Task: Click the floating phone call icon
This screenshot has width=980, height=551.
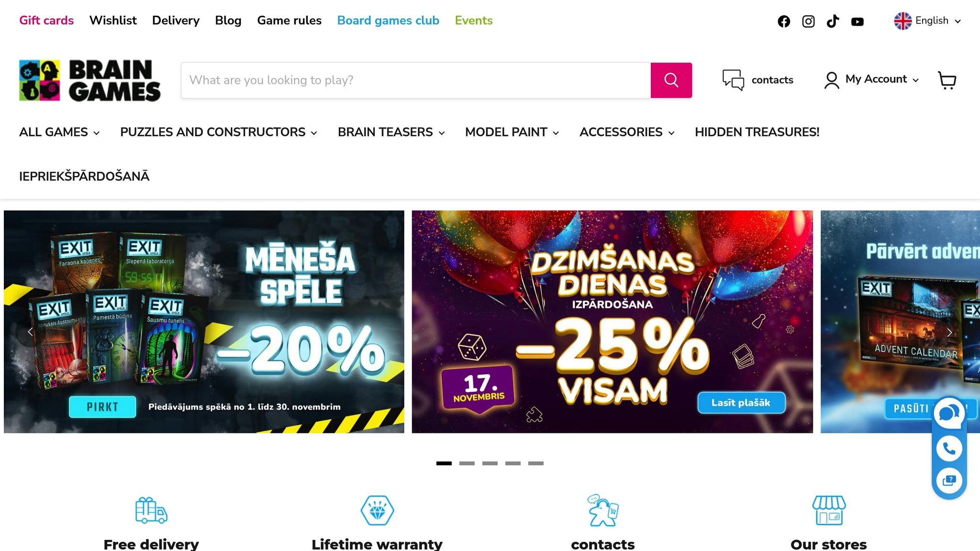Action: tap(949, 448)
